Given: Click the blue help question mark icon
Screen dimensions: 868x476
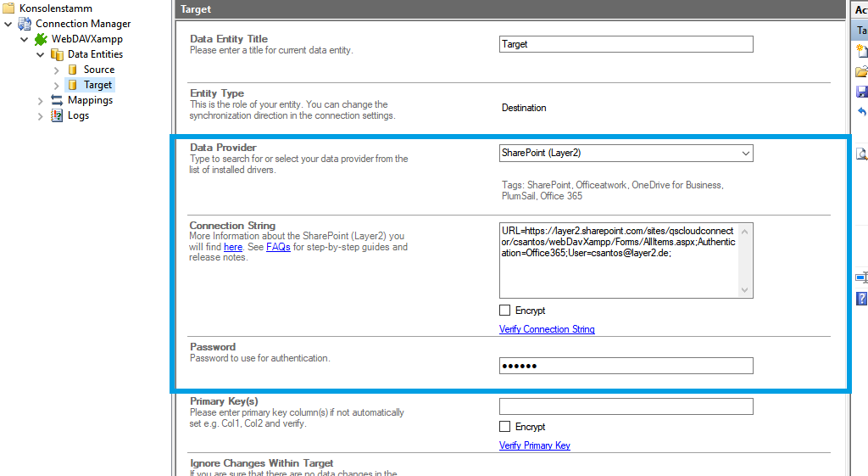Looking at the screenshot, I should 861,298.
